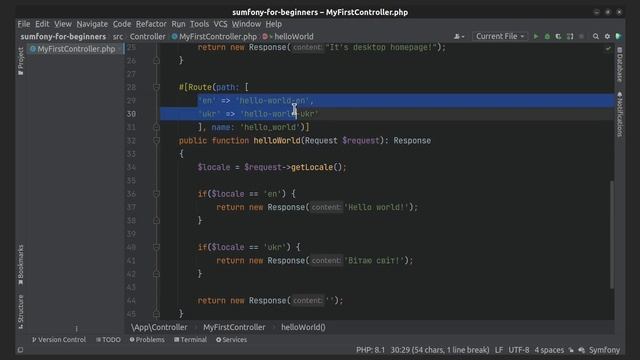Open the VCS menu
The width and height of the screenshot is (640, 360).
220,24
